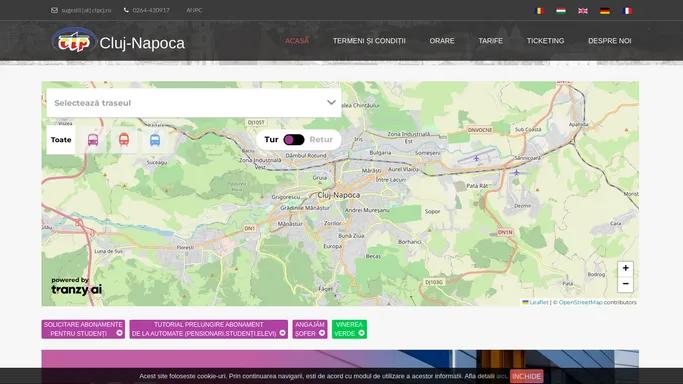Filter map by blue tram icon
This screenshot has height=384, width=683.
(x=155, y=140)
